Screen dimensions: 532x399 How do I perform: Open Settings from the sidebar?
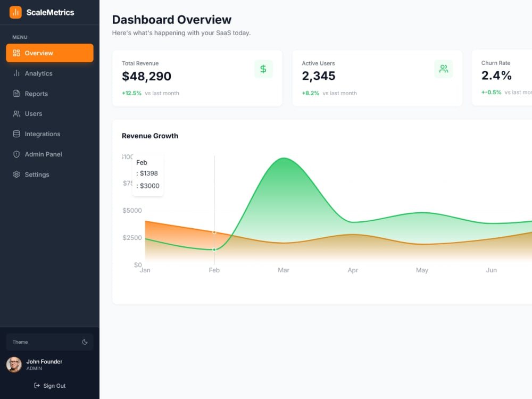click(49, 174)
